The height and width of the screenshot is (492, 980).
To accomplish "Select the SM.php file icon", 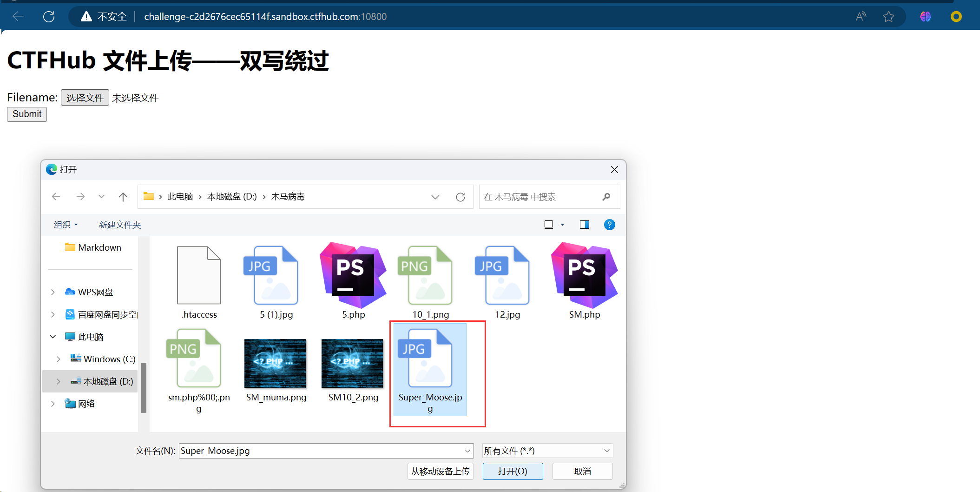I will tap(584, 276).
